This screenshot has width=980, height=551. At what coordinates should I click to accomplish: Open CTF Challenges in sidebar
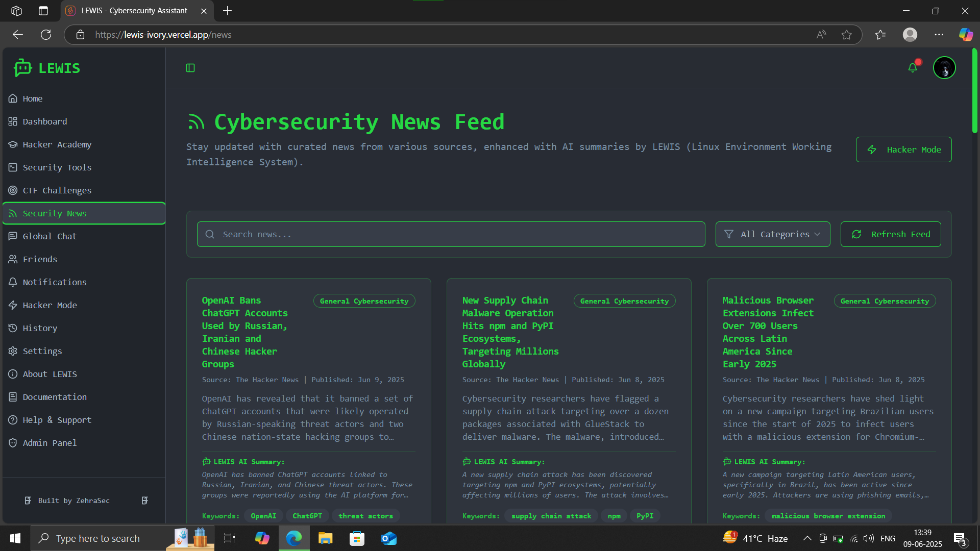tap(57, 190)
